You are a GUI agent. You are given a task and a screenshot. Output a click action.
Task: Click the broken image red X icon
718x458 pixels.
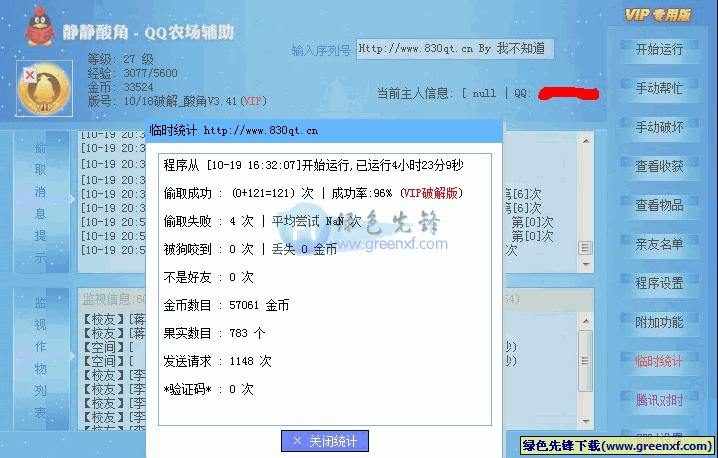[30, 75]
